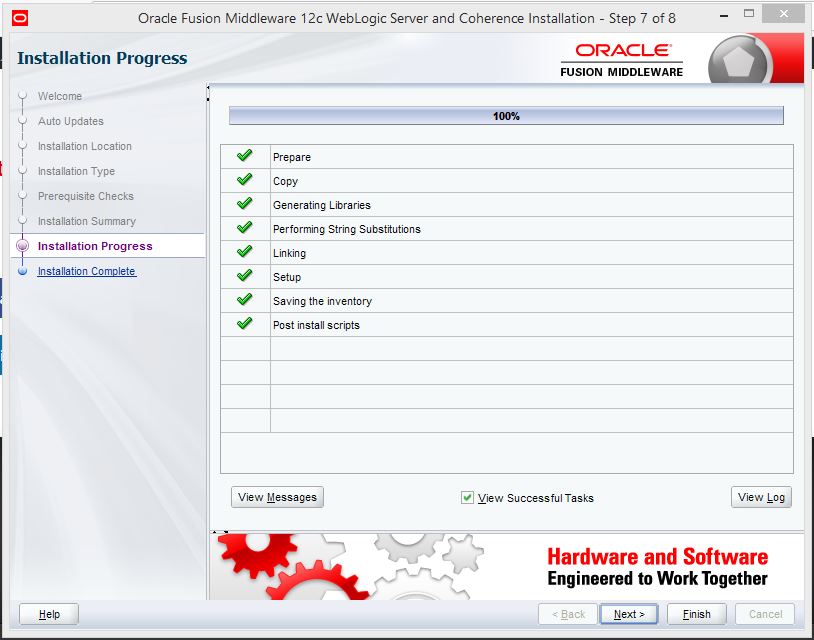Click the green checkmark beside Copy
Viewport: 814px width, 640px height.
244,180
